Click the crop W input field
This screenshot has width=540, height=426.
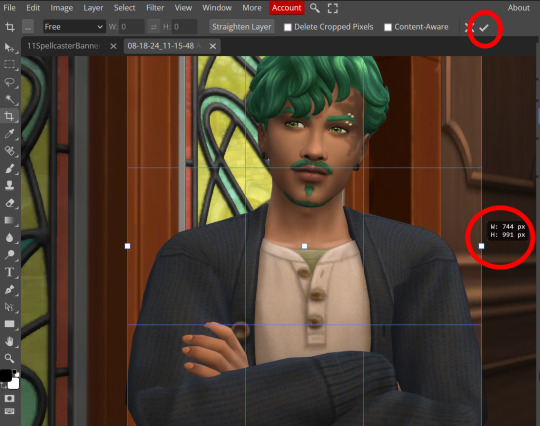[x=132, y=27]
